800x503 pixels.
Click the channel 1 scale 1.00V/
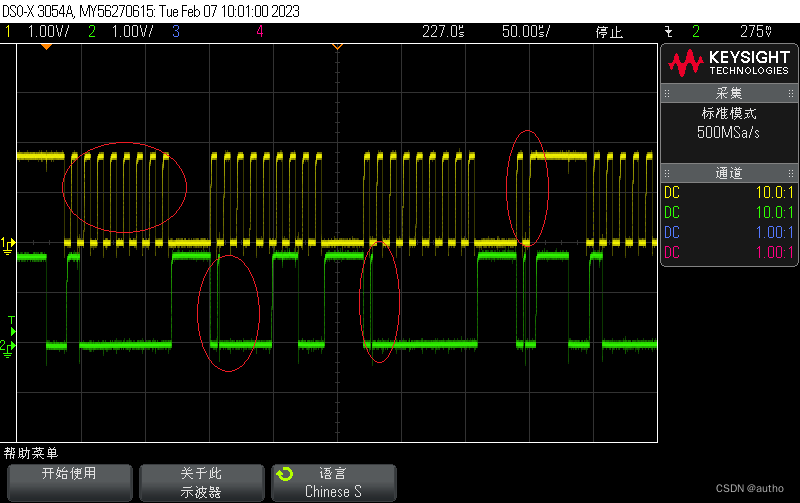click(x=48, y=32)
